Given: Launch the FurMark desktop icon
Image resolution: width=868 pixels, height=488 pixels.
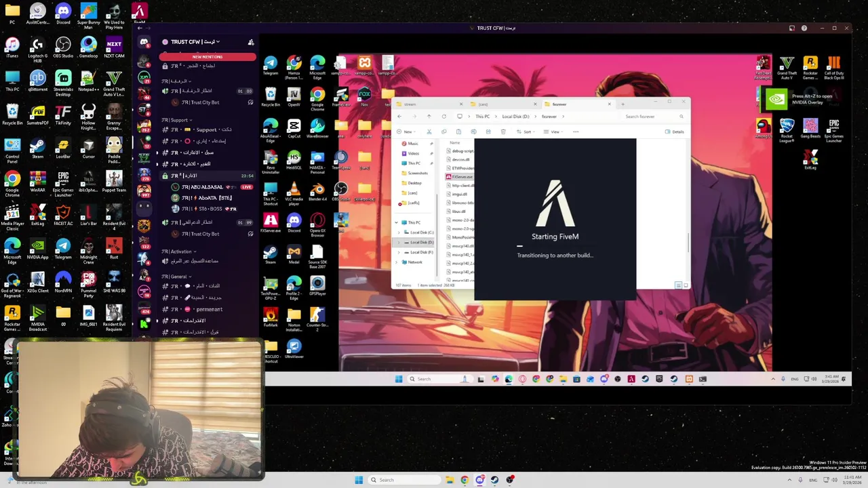Looking at the screenshot, I should pos(271,317).
